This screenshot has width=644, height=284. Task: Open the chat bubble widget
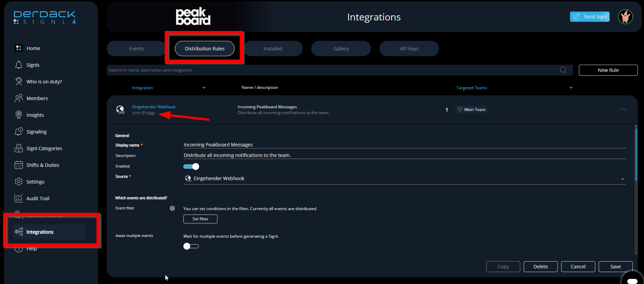coord(633,279)
